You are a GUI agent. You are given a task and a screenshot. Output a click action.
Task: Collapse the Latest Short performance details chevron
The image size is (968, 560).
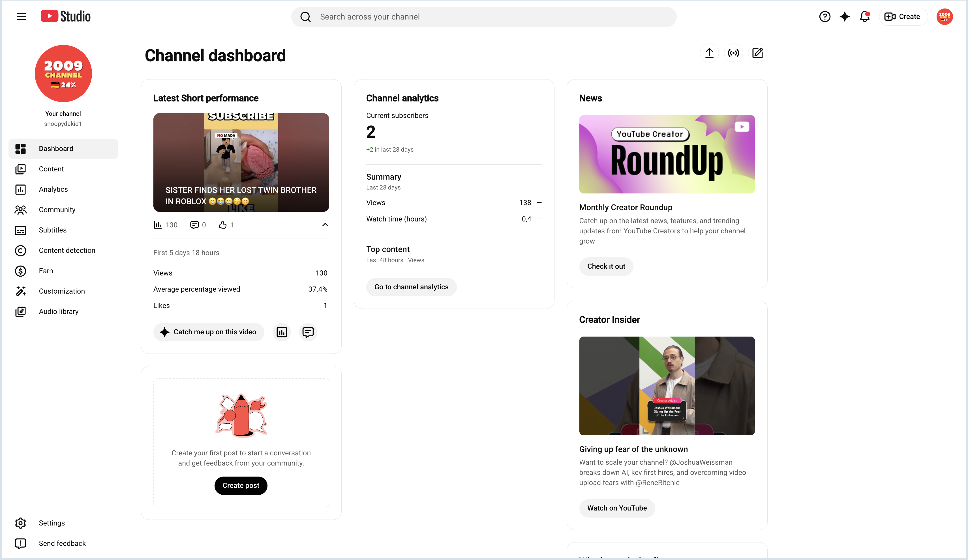click(325, 225)
